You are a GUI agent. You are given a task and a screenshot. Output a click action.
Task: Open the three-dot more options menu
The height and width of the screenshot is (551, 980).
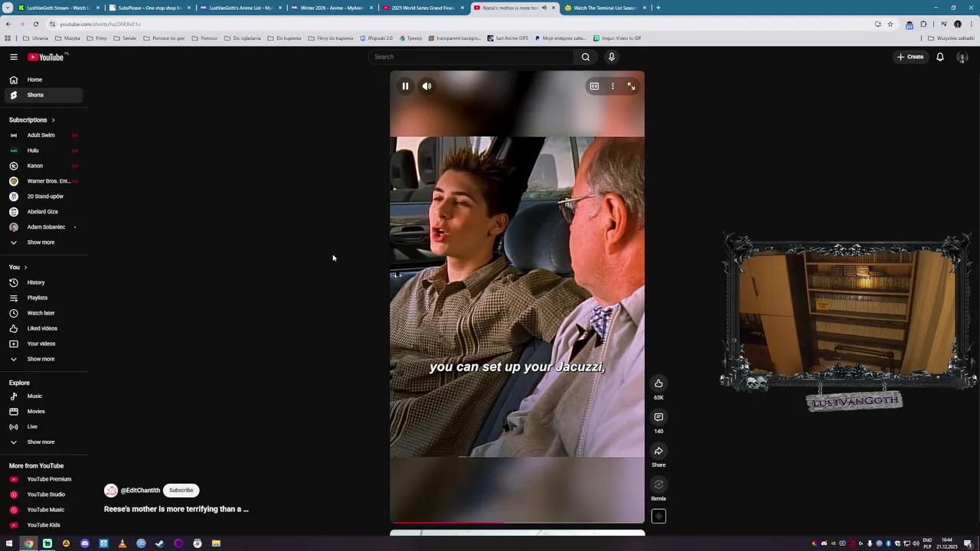612,86
